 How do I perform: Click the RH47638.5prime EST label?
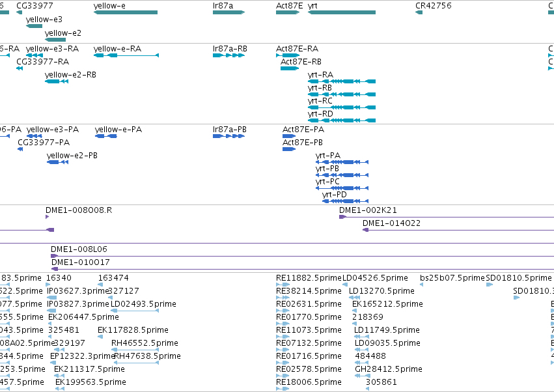pyautogui.click(x=147, y=356)
